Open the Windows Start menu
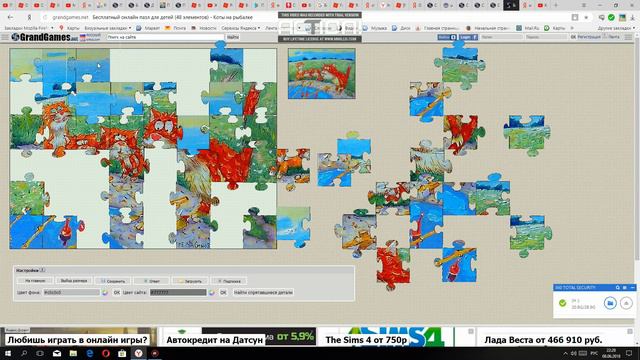The height and width of the screenshot is (360, 640). (8, 353)
